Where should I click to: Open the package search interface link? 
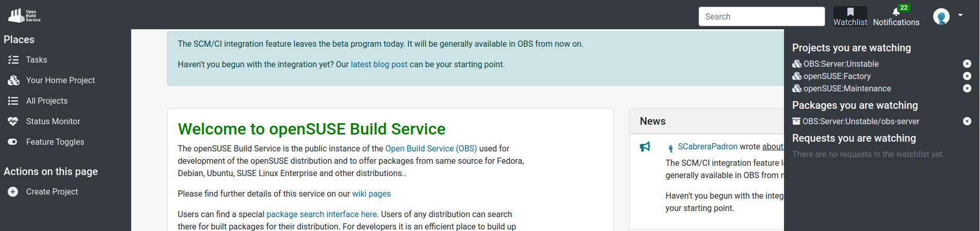[321, 215]
